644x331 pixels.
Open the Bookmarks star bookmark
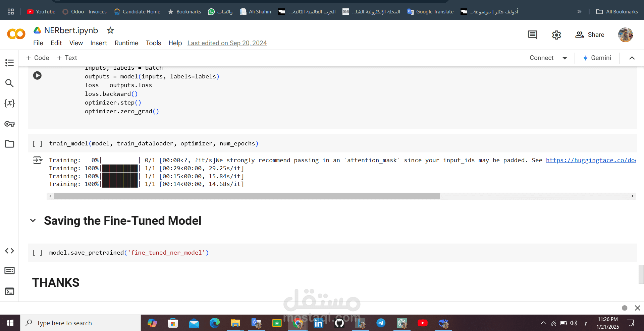[184, 12]
